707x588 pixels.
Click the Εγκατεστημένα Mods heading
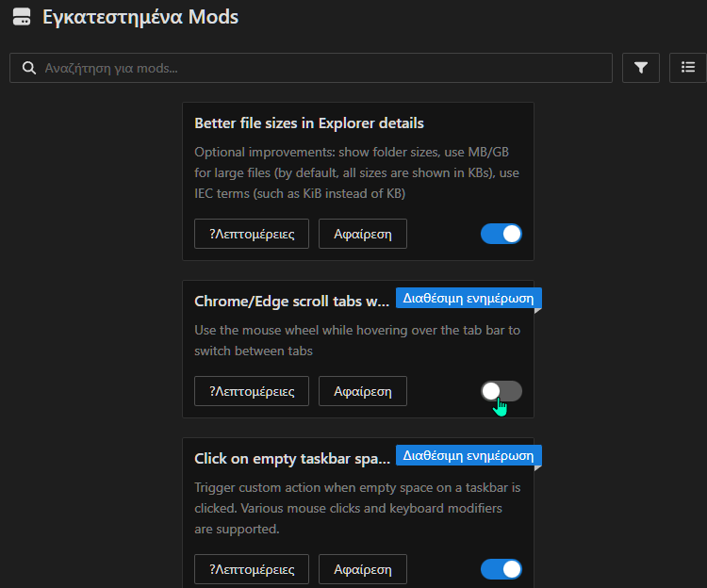tap(140, 17)
